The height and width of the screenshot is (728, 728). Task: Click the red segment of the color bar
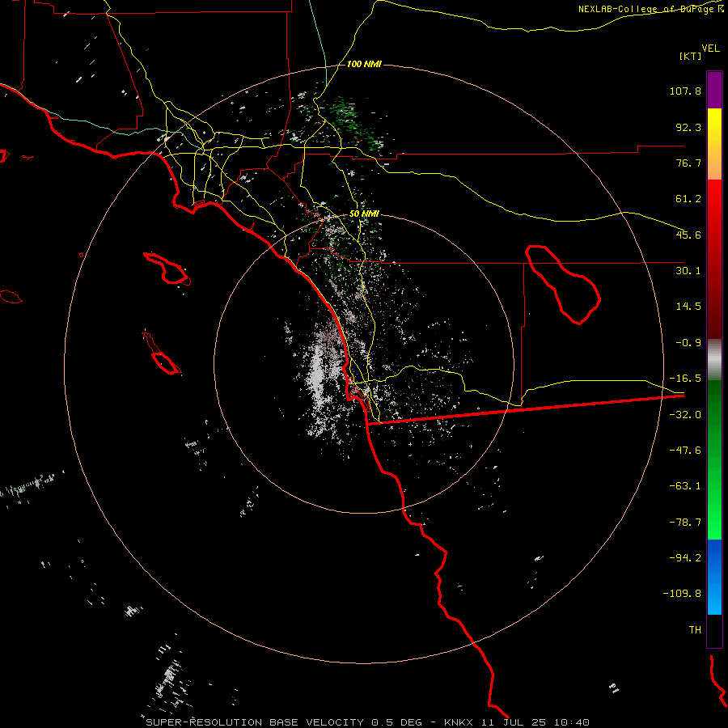click(x=714, y=259)
